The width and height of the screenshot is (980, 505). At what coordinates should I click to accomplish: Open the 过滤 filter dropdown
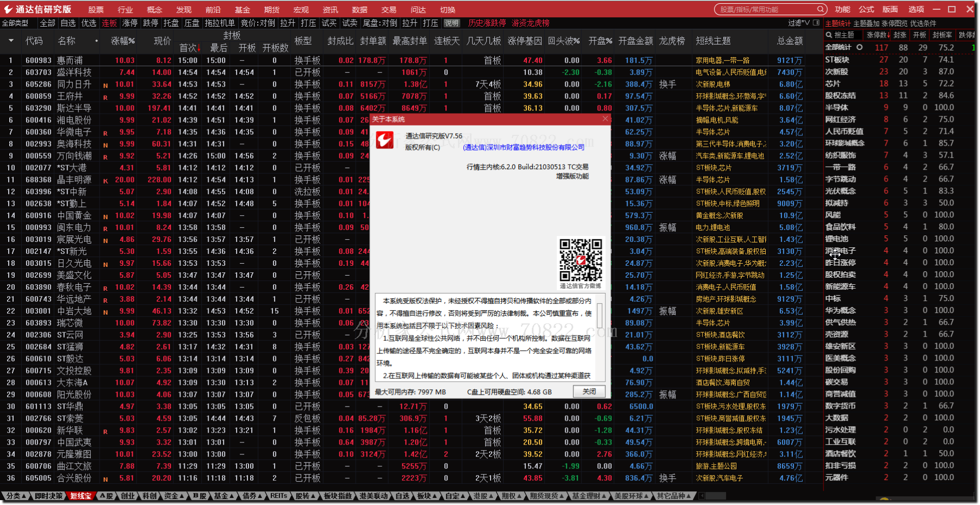[799, 23]
